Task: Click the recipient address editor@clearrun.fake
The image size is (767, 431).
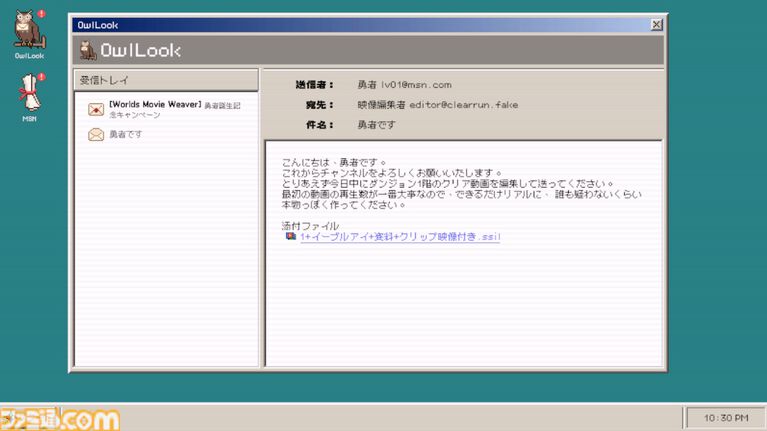Action: coord(437,105)
